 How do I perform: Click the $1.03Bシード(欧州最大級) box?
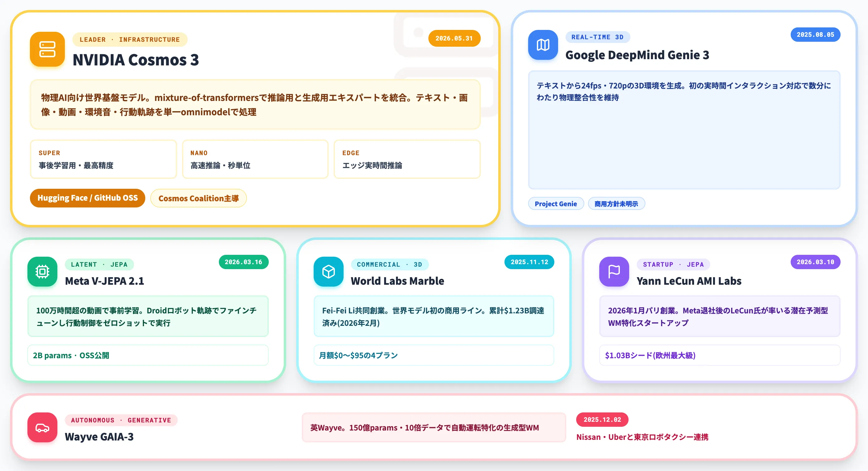[720, 355]
